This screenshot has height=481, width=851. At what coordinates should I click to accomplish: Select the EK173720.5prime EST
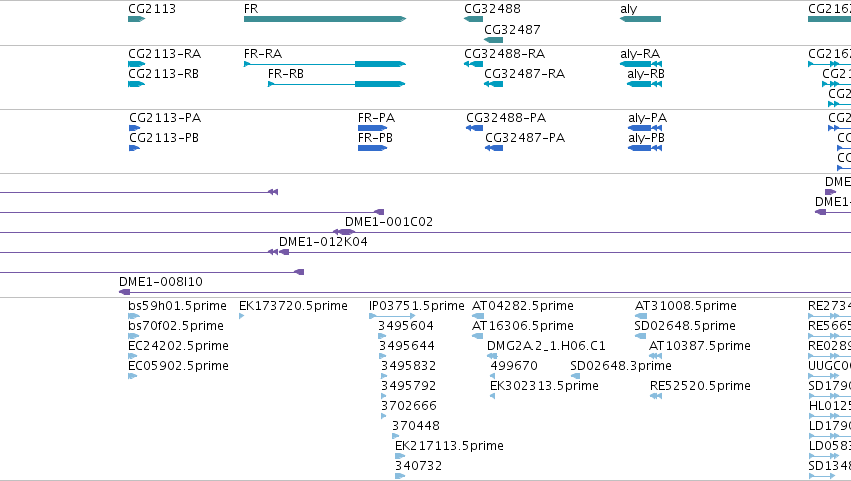tap(242, 316)
